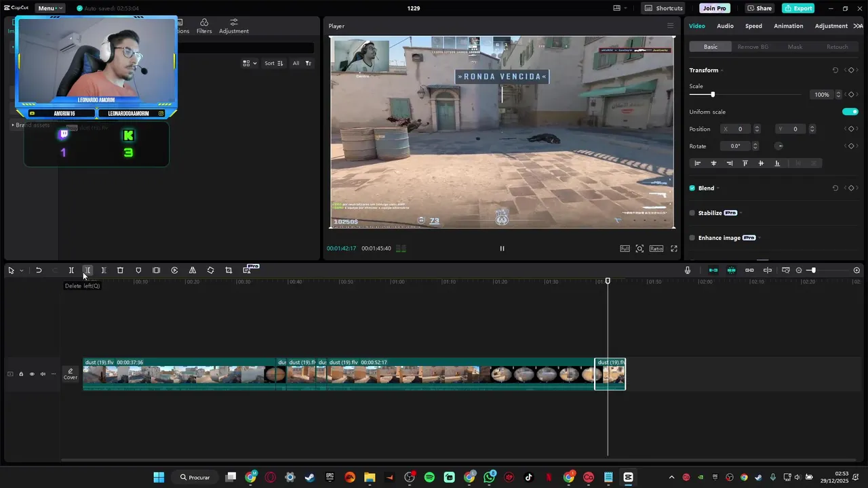
Task: Pause playback in the Player
Action: pos(502,249)
